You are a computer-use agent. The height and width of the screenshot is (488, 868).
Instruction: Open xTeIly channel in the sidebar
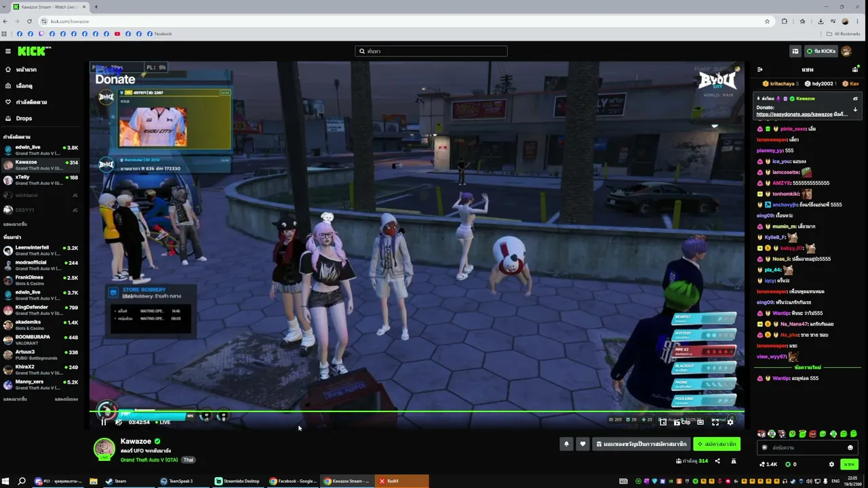[41, 180]
